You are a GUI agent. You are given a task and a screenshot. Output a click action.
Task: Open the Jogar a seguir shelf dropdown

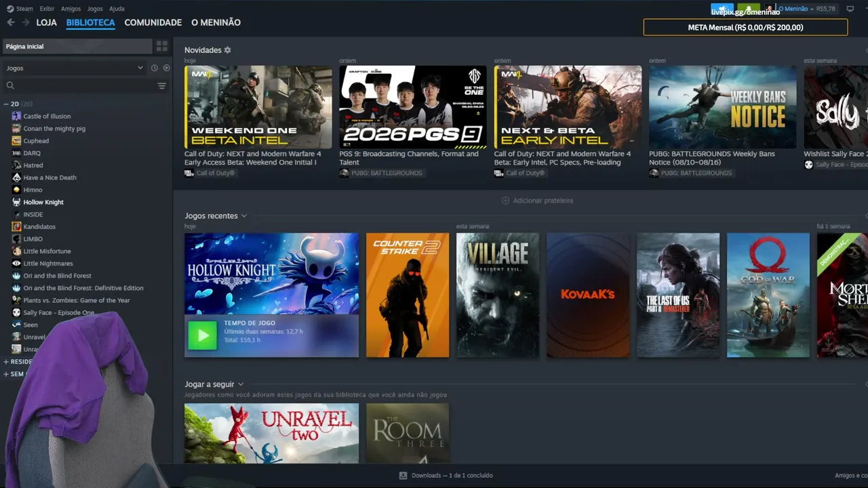point(241,384)
